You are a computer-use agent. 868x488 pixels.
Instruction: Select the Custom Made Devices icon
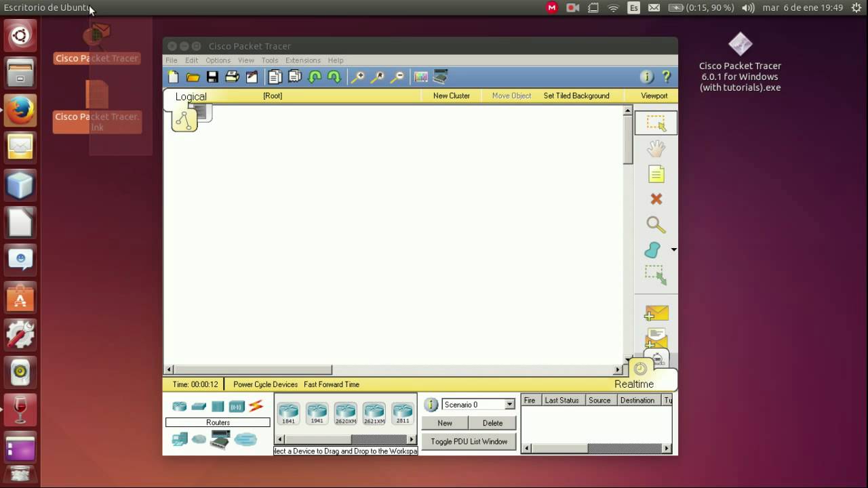click(x=220, y=439)
